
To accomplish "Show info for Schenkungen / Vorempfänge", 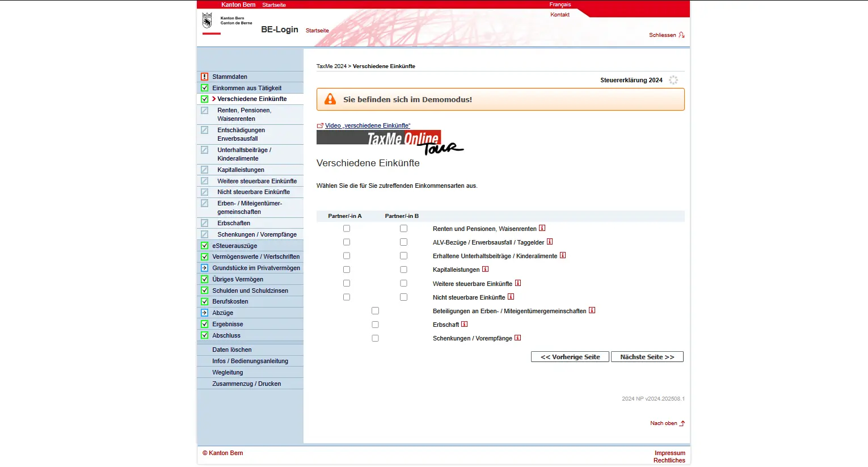I will (517, 338).
